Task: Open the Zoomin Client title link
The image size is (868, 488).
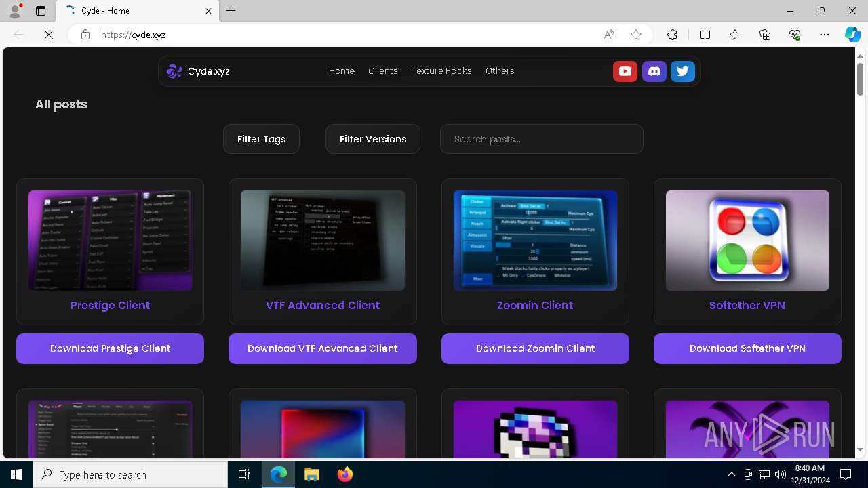Action: tap(535, 305)
